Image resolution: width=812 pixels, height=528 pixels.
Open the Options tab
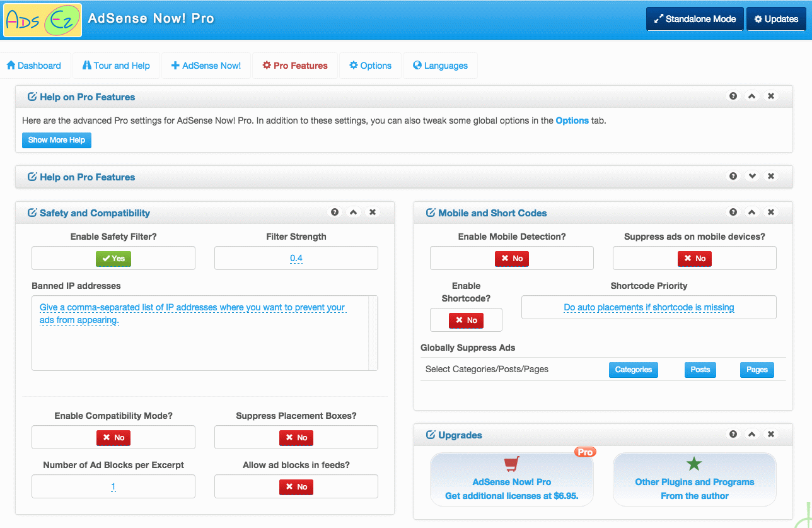point(371,66)
